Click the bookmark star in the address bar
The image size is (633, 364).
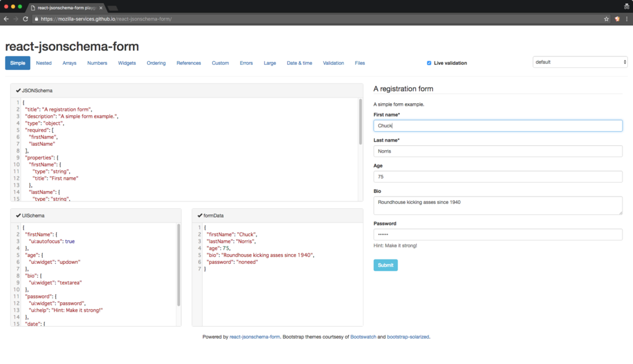click(606, 19)
